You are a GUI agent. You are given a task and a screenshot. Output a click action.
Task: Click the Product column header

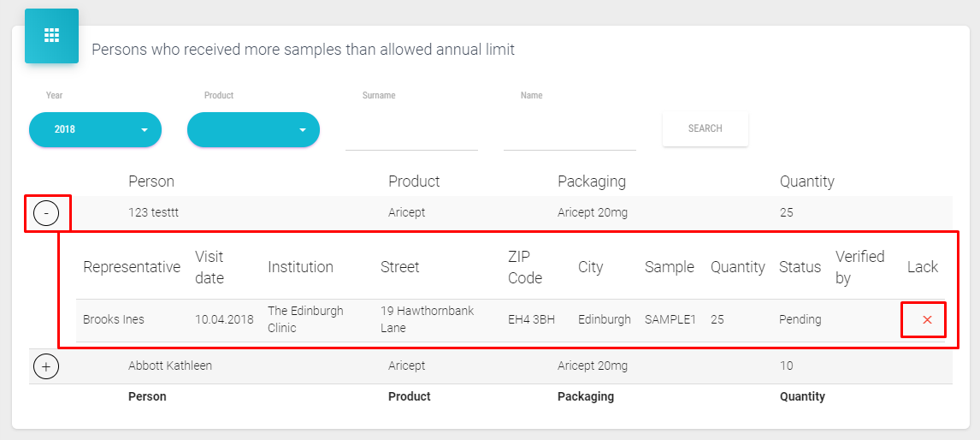[x=414, y=181]
